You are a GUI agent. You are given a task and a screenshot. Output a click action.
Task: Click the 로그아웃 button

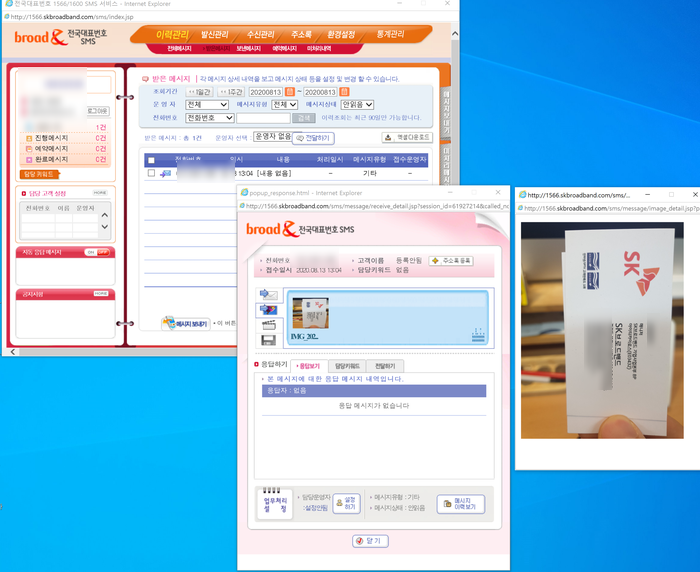click(97, 111)
